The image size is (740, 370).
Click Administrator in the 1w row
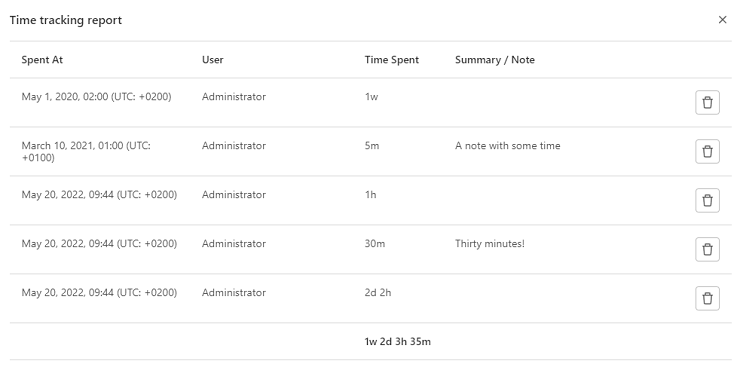[x=234, y=97]
